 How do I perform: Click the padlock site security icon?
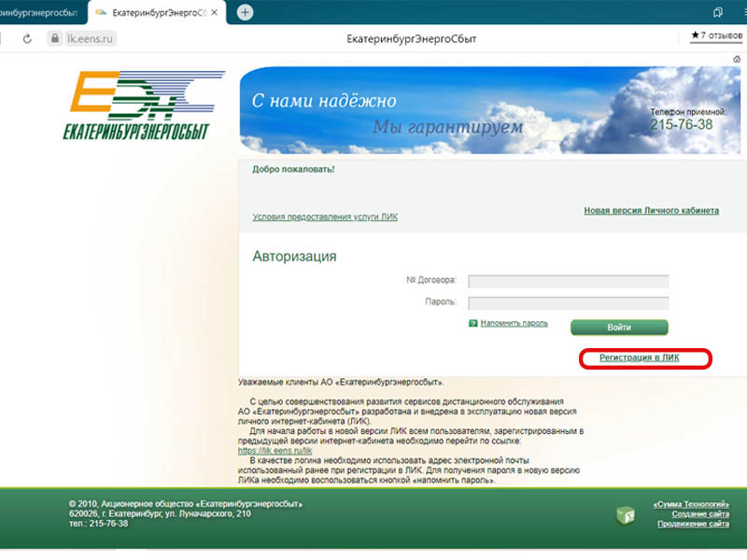coord(55,38)
